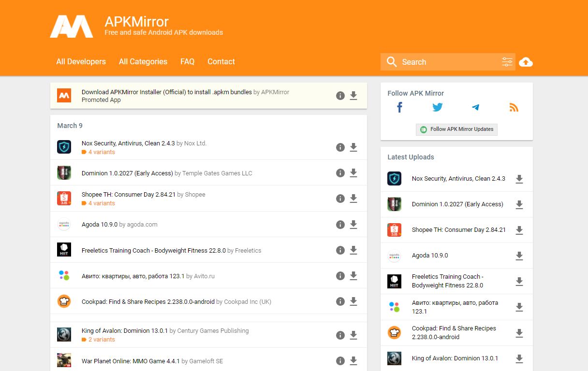Expand Shopee TH 4 variants
The image size is (588, 371).
pyautogui.click(x=98, y=203)
